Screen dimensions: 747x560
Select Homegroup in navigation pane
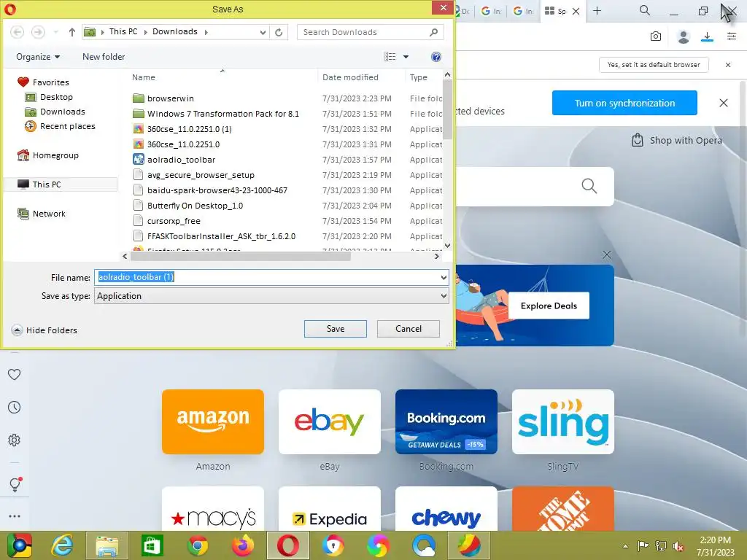coord(55,155)
